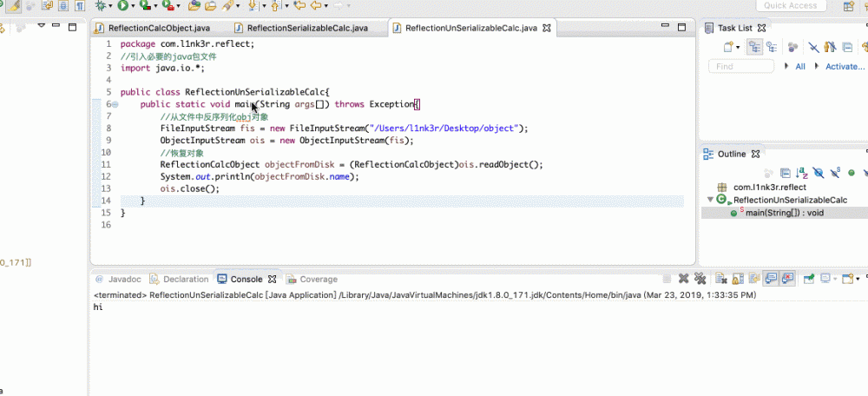Click the Open Perspective icon
868x396 pixels.
[848, 6]
